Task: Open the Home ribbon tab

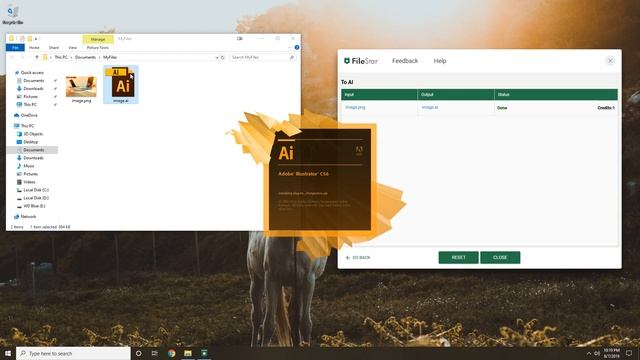Action: pos(34,48)
